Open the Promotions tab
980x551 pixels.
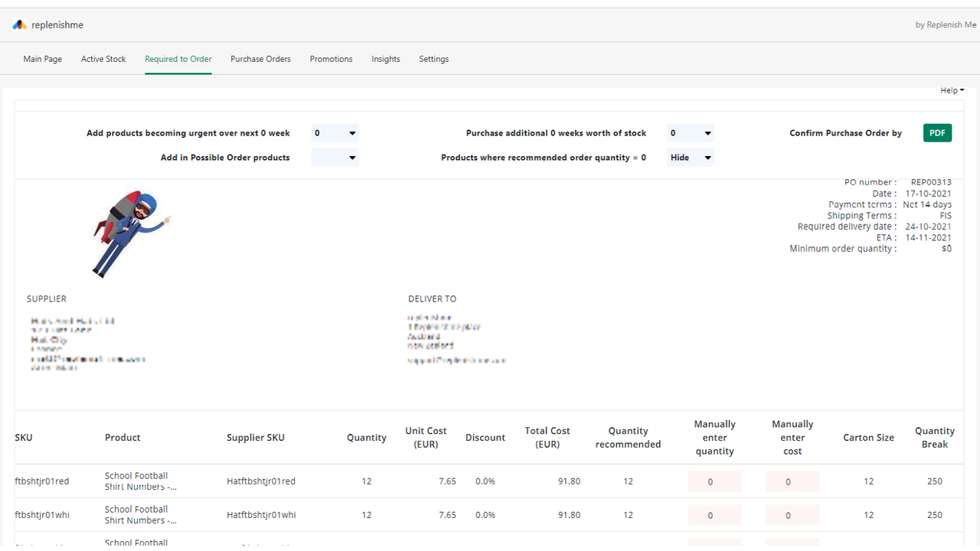click(x=332, y=59)
